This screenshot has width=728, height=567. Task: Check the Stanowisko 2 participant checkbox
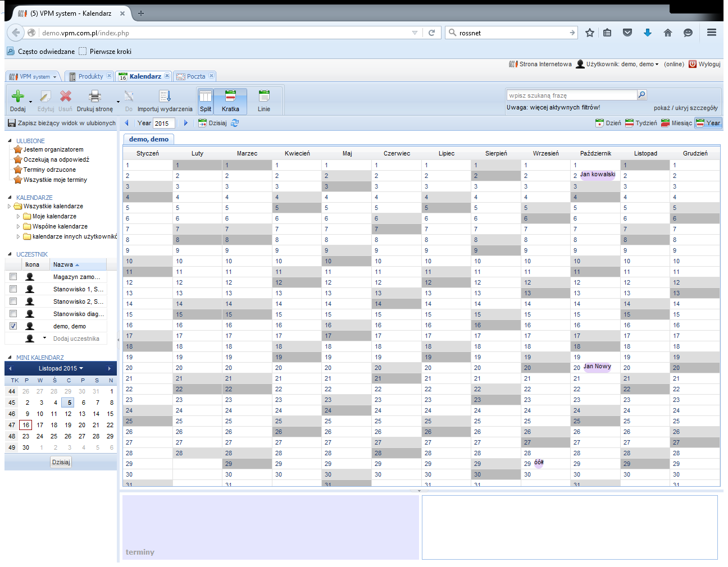(13, 301)
